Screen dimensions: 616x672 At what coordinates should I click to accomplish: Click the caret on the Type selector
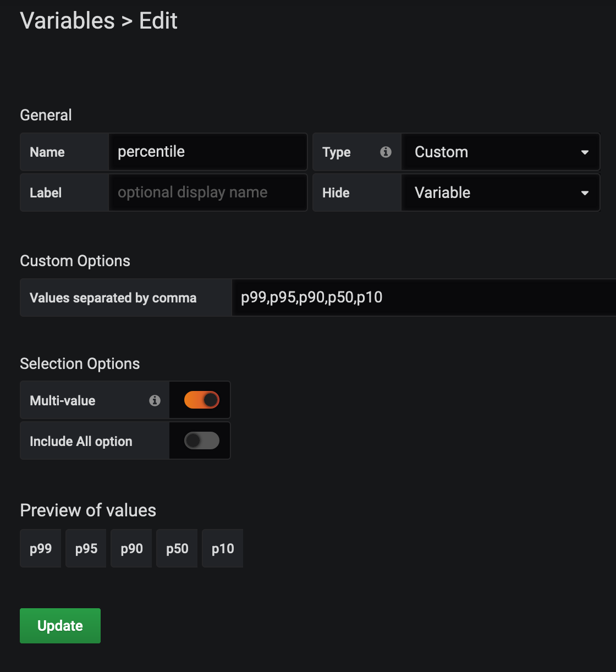point(585,152)
